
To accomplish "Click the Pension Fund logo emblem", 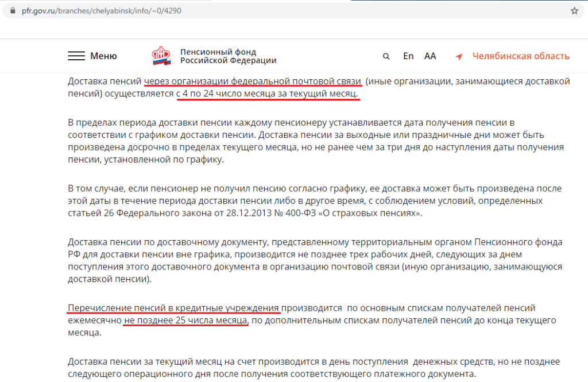I will pyautogui.click(x=161, y=56).
